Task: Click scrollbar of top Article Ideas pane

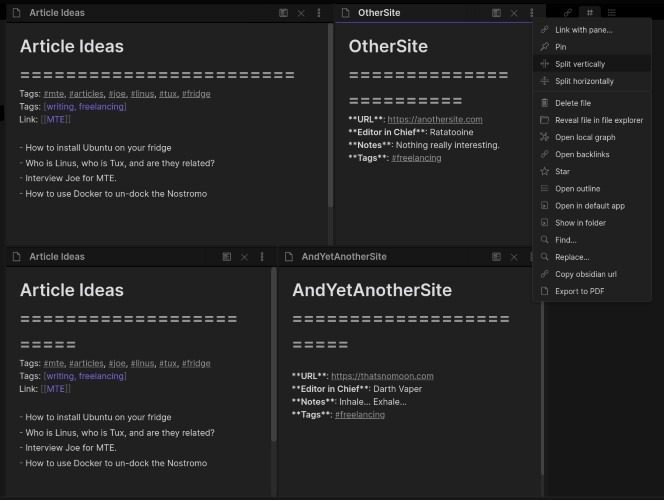Action: pyautogui.click(x=330, y=115)
